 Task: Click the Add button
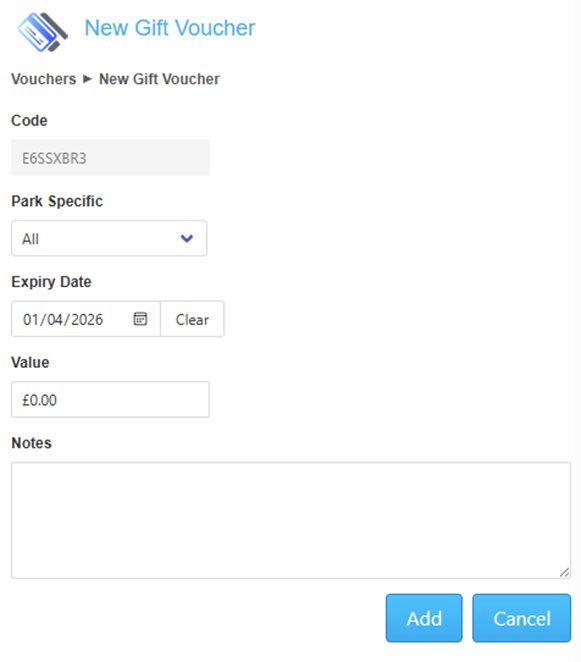pos(424,618)
